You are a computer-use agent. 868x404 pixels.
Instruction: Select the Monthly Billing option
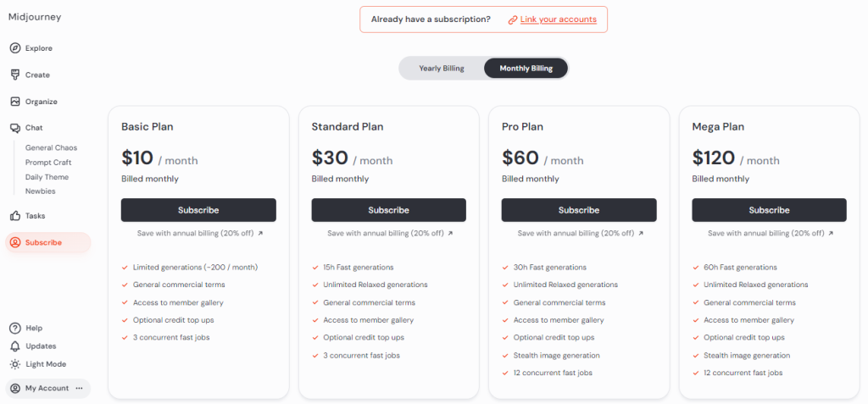coord(526,69)
